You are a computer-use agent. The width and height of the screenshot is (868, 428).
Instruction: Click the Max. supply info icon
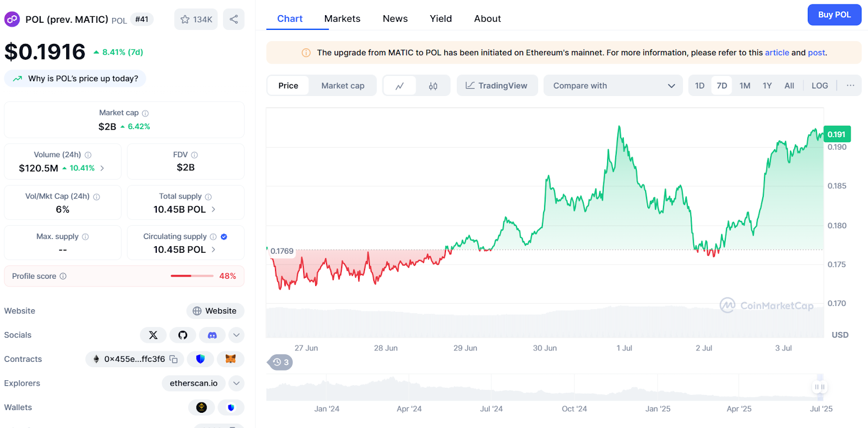click(x=85, y=237)
